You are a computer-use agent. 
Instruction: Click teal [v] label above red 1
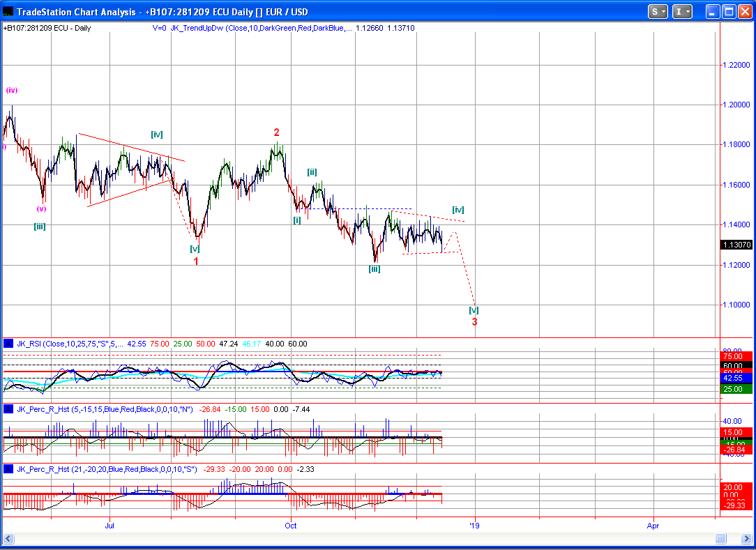[195, 249]
